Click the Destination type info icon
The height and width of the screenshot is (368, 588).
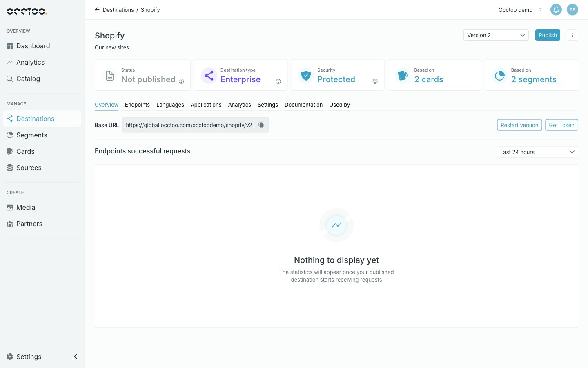click(278, 81)
